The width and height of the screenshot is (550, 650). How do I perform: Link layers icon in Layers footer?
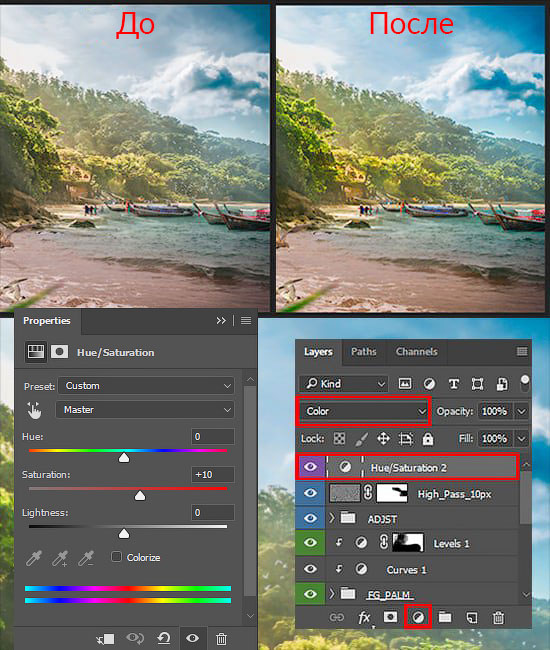pyautogui.click(x=337, y=618)
